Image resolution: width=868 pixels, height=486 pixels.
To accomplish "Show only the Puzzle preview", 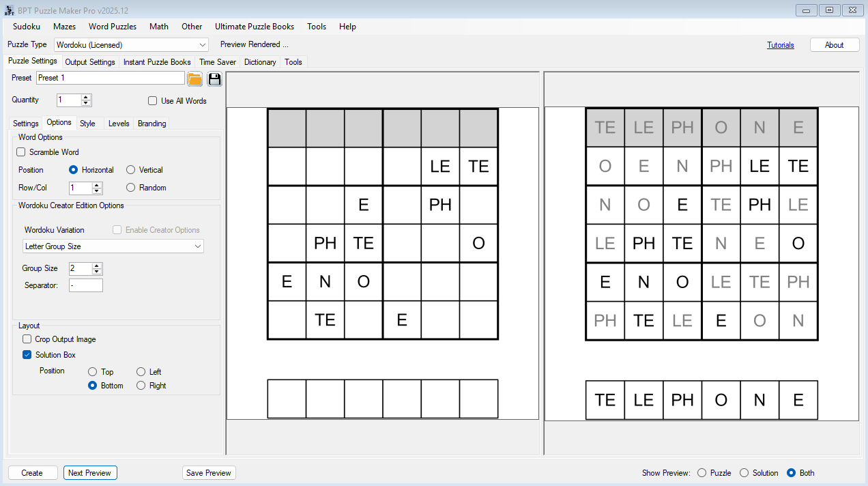I will [702, 473].
